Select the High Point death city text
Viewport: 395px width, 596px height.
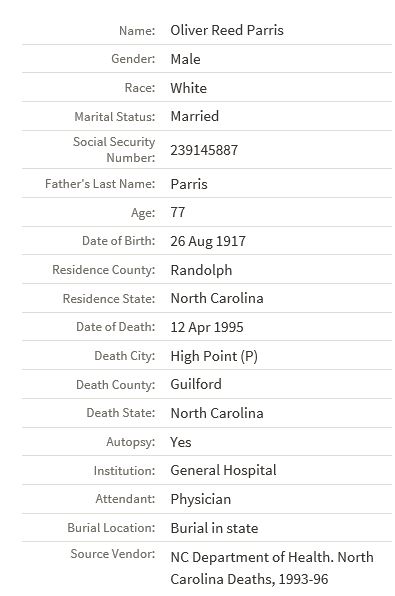tap(214, 356)
